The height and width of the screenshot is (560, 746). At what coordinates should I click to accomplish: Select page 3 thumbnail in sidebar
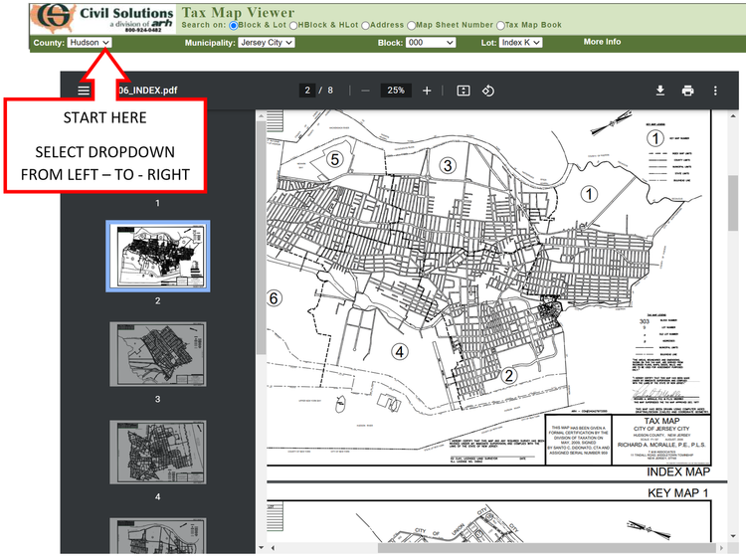pos(158,354)
